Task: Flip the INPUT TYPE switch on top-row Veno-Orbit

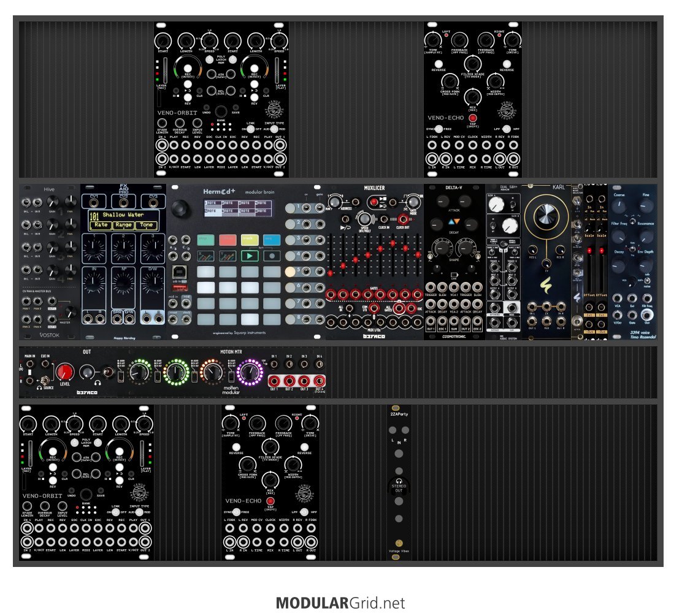Action: pyautogui.click(x=274, y=129)
